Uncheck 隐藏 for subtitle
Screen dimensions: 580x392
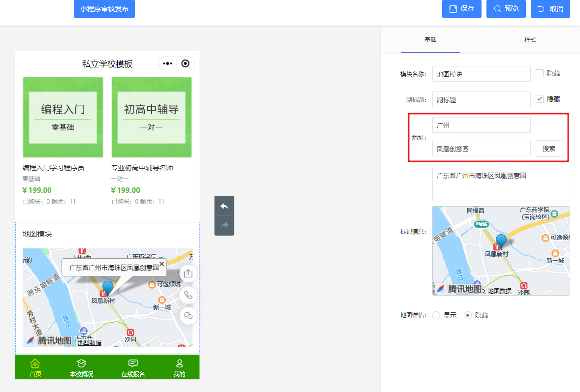pos(540,99)
